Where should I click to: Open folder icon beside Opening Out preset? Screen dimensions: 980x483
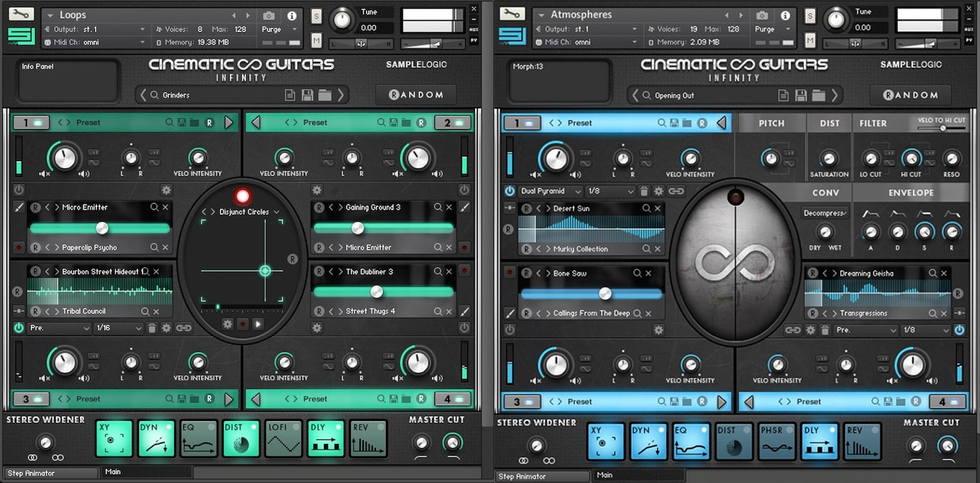(x=817, y=95)
